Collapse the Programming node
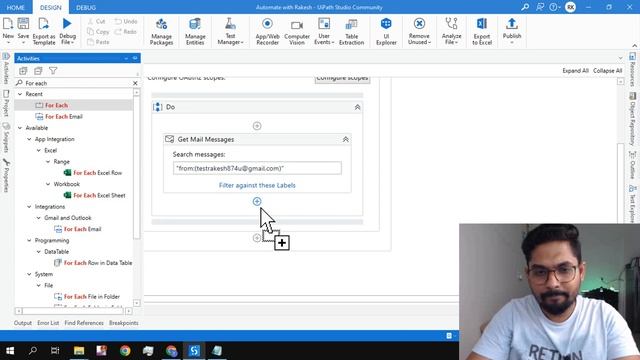640x360 pixels. 29,240
